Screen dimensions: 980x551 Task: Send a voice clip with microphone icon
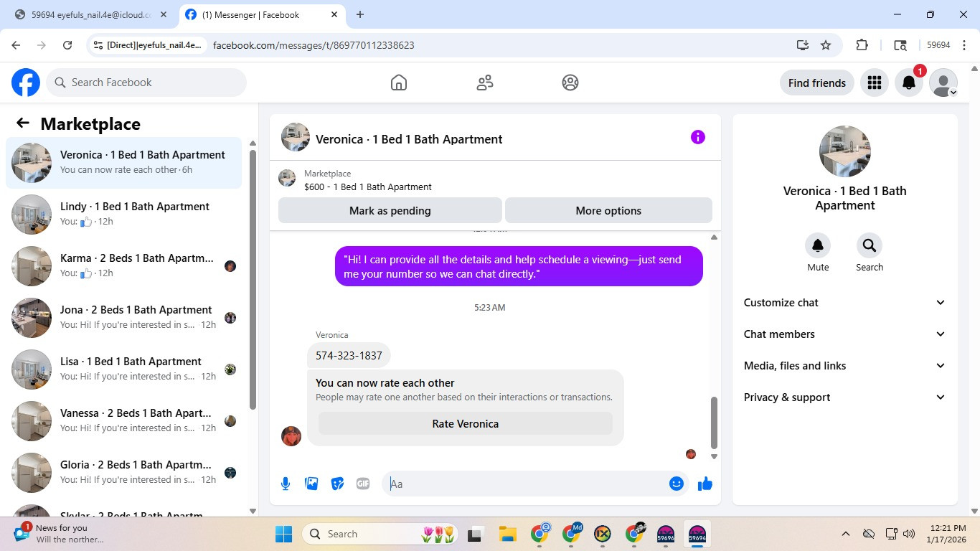click(286, 484)
